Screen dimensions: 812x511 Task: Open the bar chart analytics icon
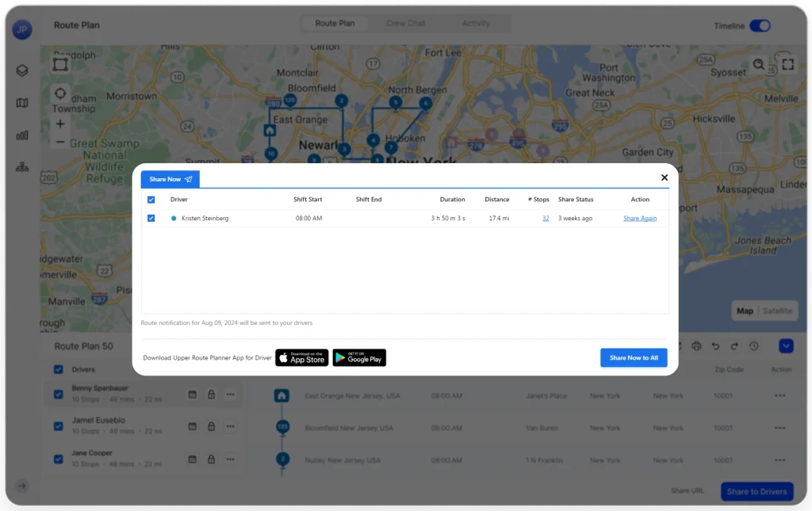point(21,135)
